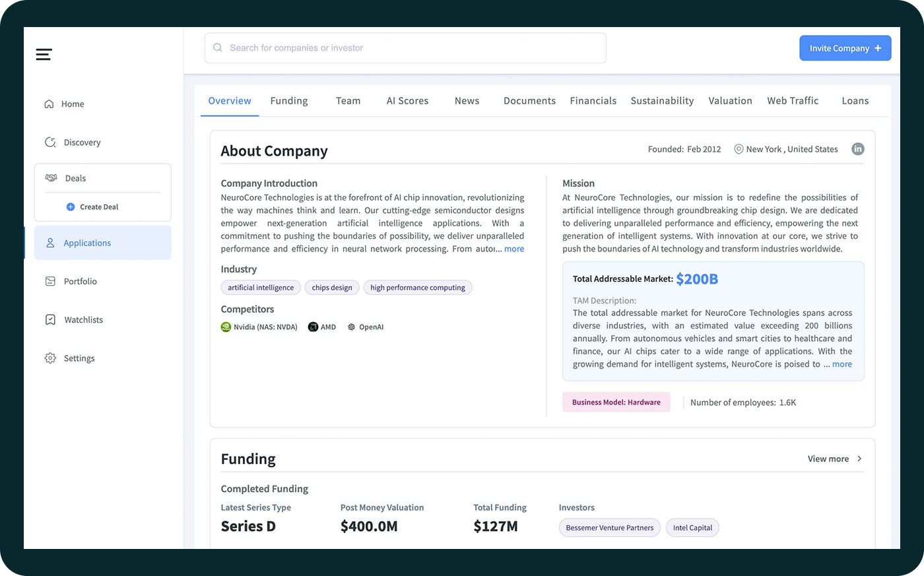Click the $200B addressable market value

click(x=697, y=279)
